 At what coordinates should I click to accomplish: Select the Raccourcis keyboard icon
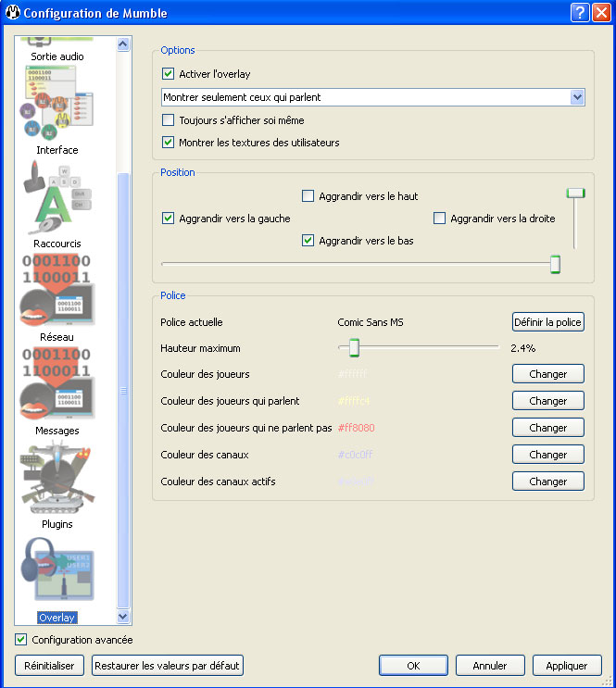tap(57, 197)
